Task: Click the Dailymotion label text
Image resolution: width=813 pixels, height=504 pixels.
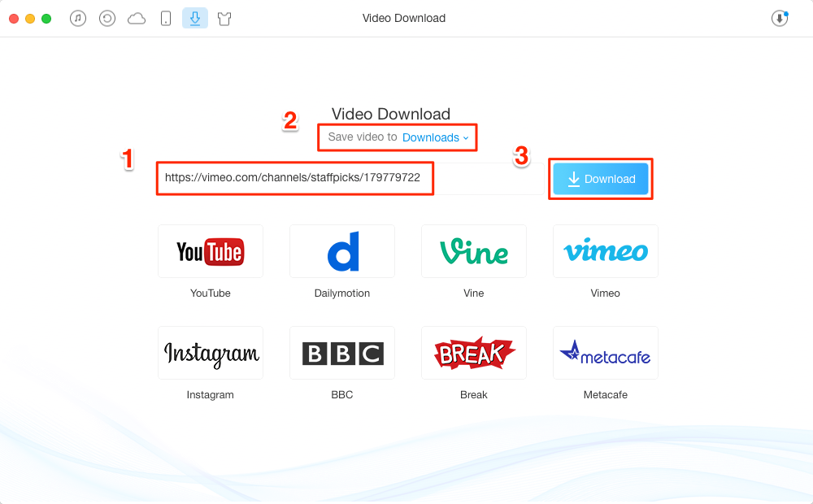Action: click(342, 293)
